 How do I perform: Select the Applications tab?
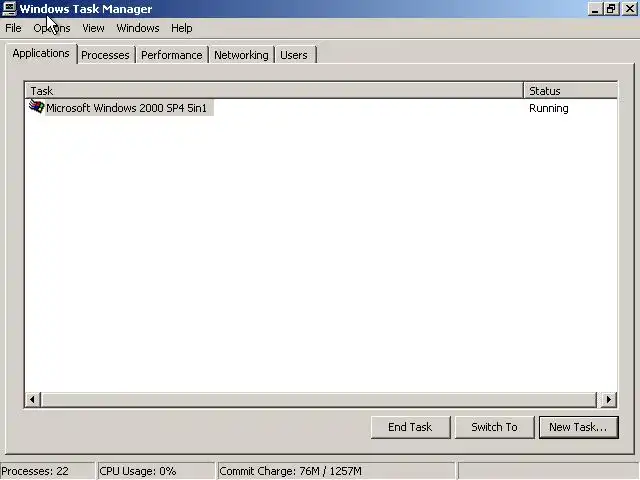coord(41,53)
